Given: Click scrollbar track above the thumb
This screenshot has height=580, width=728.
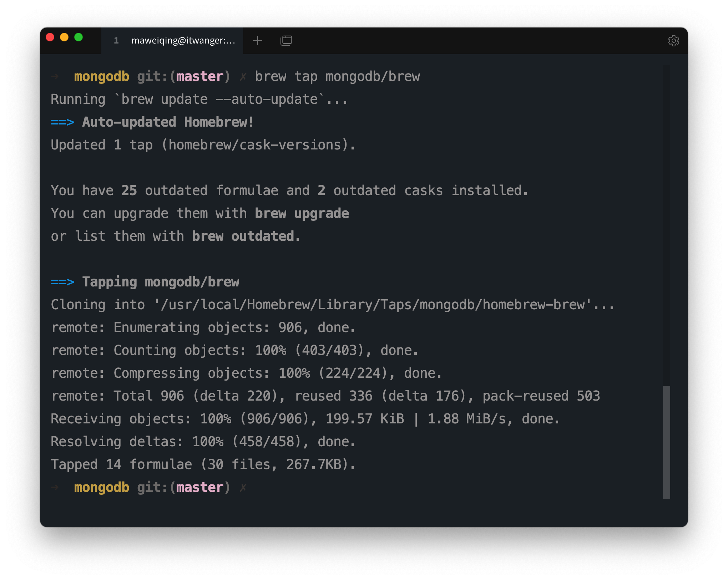Looking at the screenshot, I should click(x=666, y=225).
